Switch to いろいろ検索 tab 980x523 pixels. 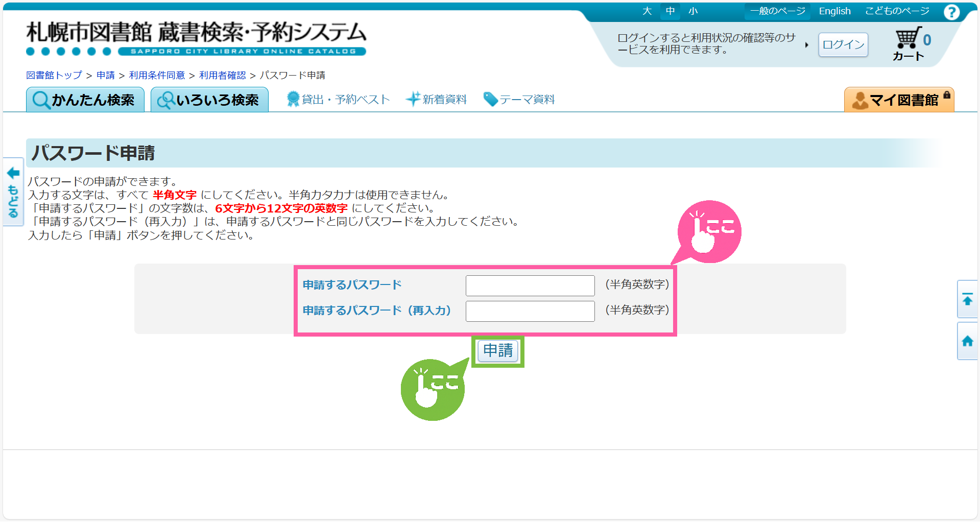[209, 100]
